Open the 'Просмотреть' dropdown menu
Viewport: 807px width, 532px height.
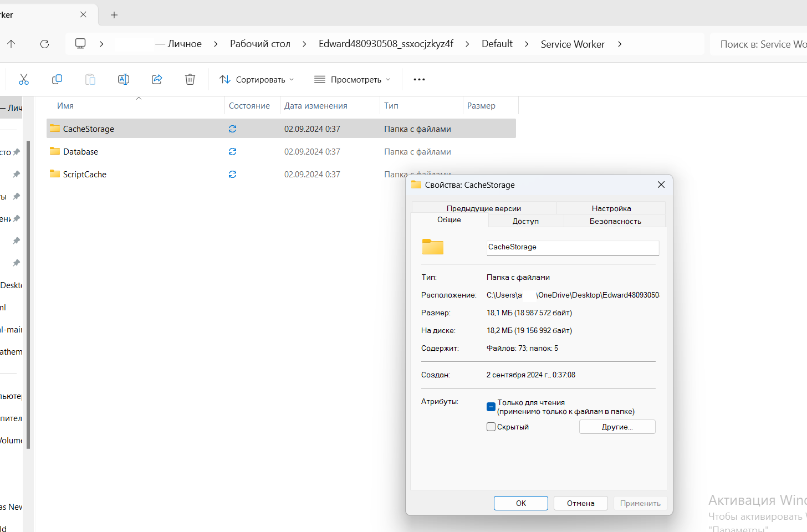tap(352, 79)
